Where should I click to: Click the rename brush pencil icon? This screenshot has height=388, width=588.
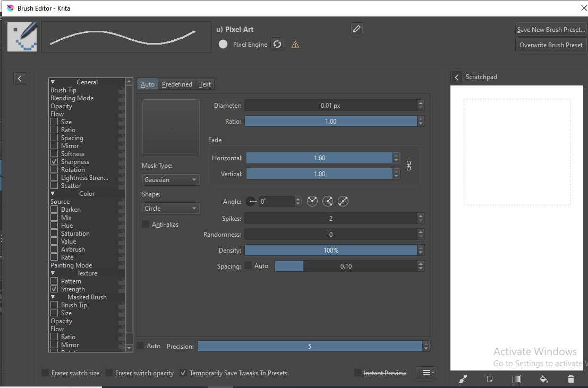(x=357, y=29)
